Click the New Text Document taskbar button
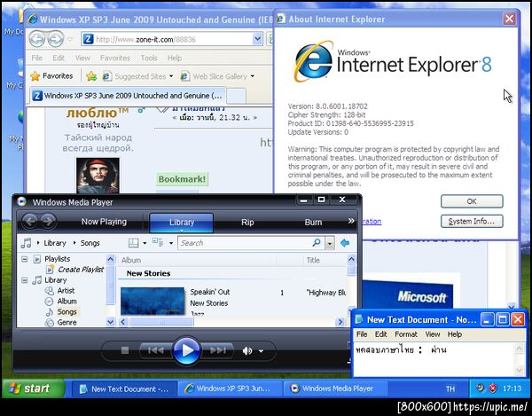 tap(124, 389)
